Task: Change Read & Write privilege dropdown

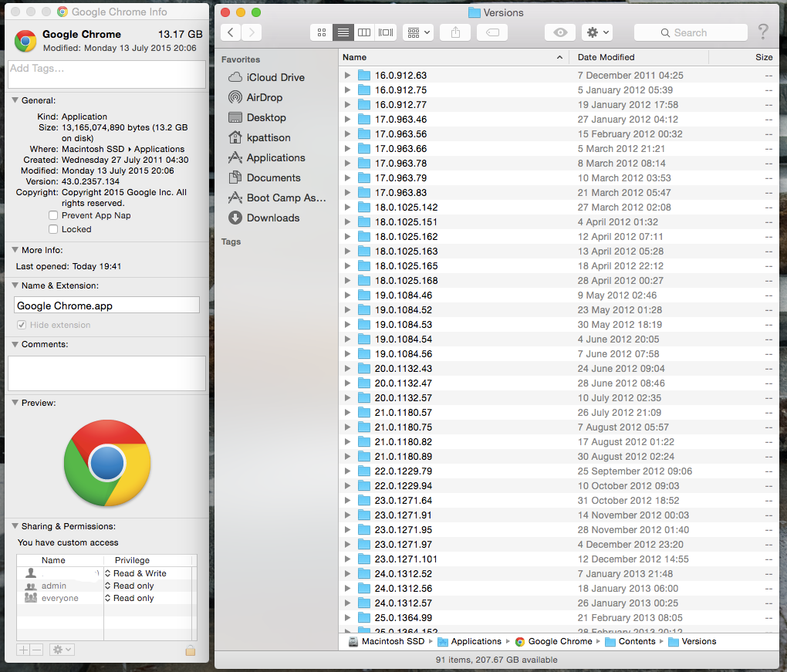Action: coord(136,573)
